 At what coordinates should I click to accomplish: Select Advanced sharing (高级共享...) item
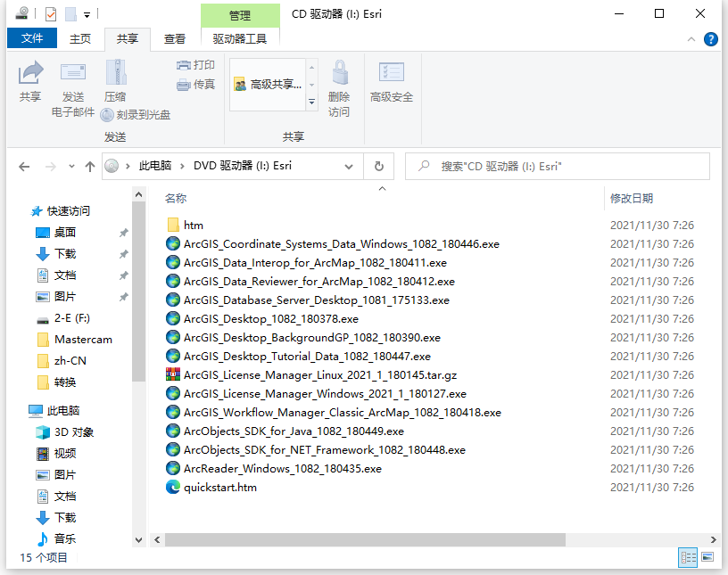pos(268,85)
